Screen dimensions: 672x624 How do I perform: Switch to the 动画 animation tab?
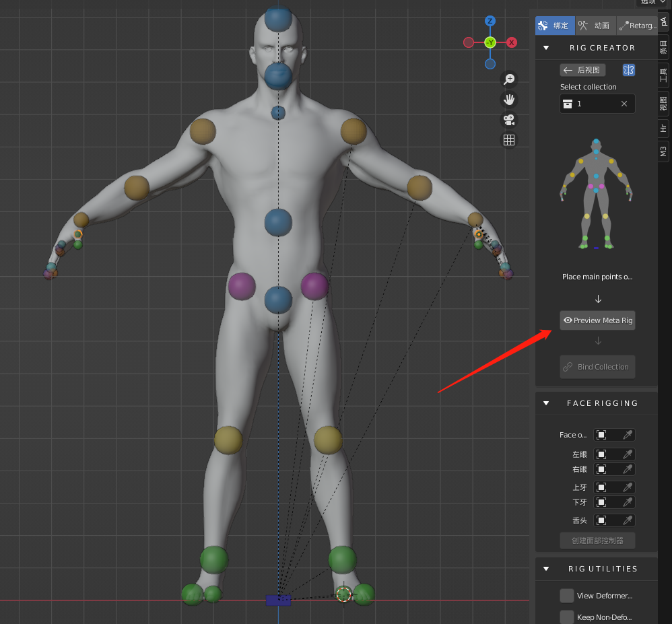pyautogui.click(x=595, y=26)
